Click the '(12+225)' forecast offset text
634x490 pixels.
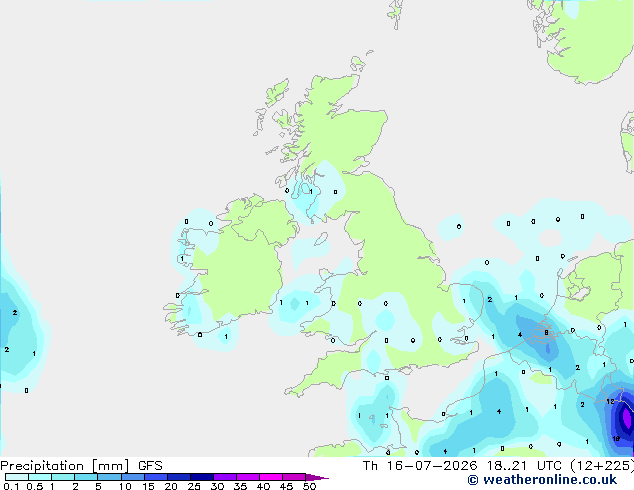click(x=602, y=466)
